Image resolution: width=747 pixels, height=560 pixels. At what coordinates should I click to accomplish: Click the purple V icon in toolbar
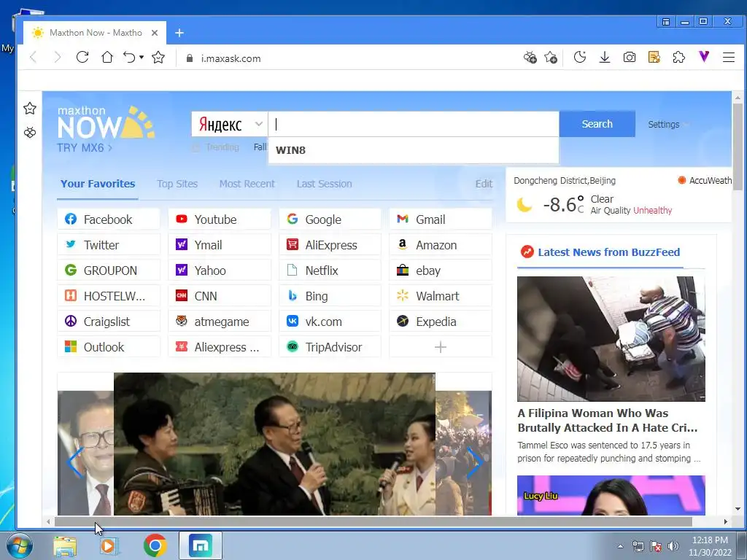704,57
